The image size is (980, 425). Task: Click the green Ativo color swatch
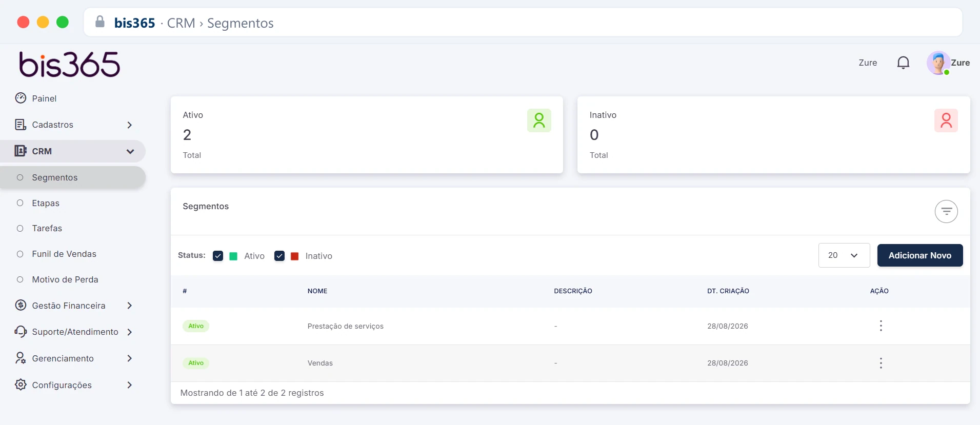(233, 256)
